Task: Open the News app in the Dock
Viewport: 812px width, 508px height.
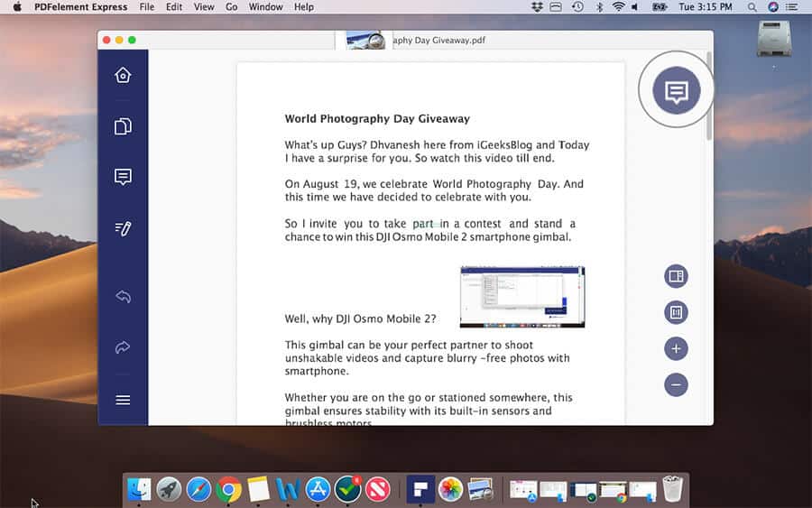Action: pos(377,489)
